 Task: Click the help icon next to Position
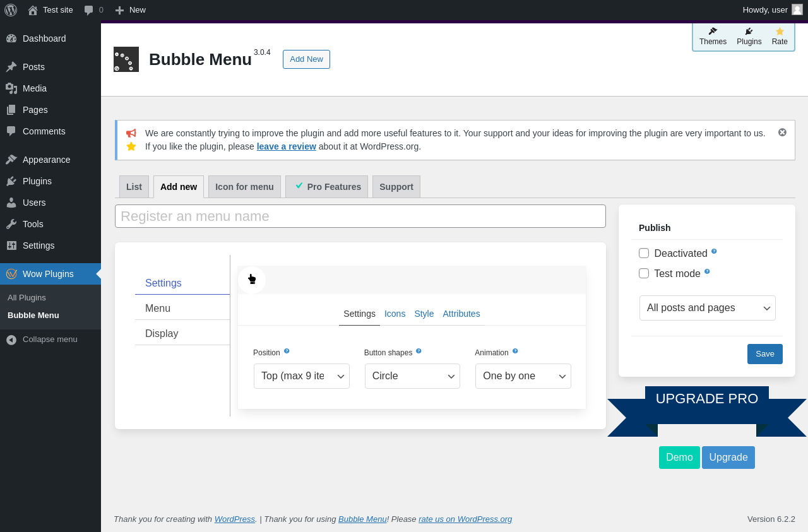pos(287,351)
